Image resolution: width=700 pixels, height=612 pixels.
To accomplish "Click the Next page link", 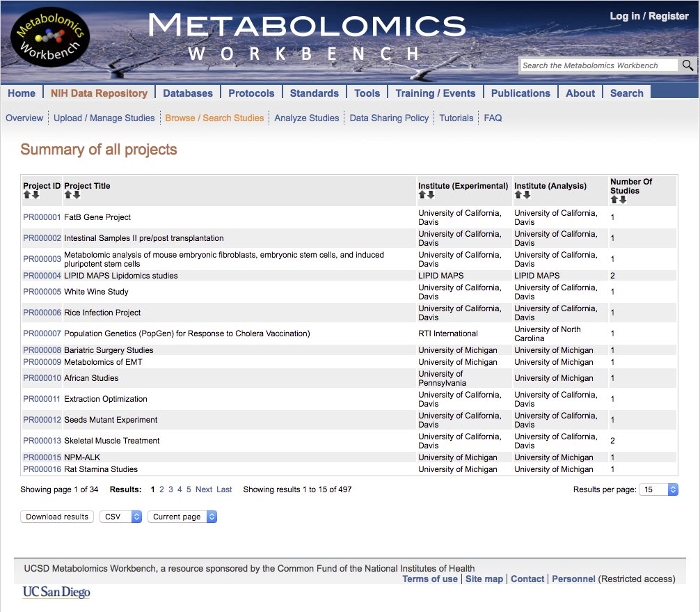I will 204,489.
